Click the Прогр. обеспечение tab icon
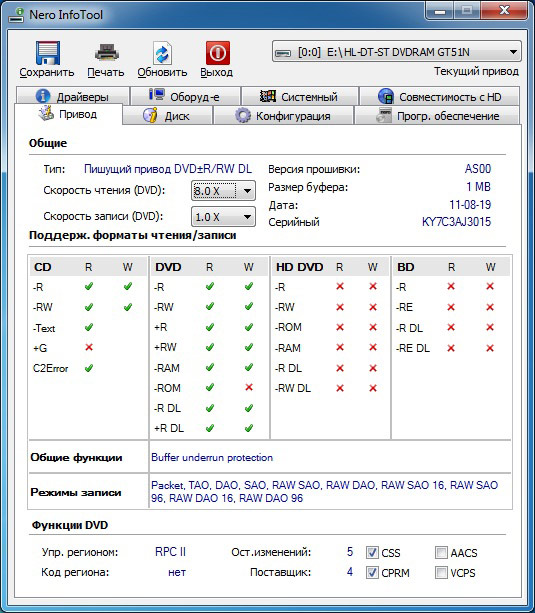The height and width of the screenshot is (613, 535). (x=384, y=116)
